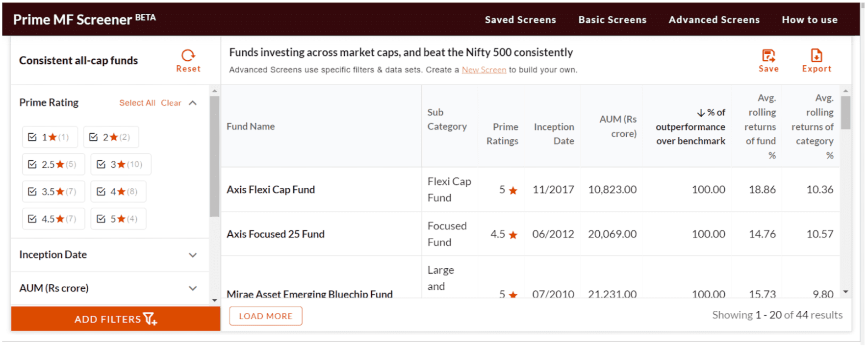Click the results table scrollbar thumb

click(845, 112)
